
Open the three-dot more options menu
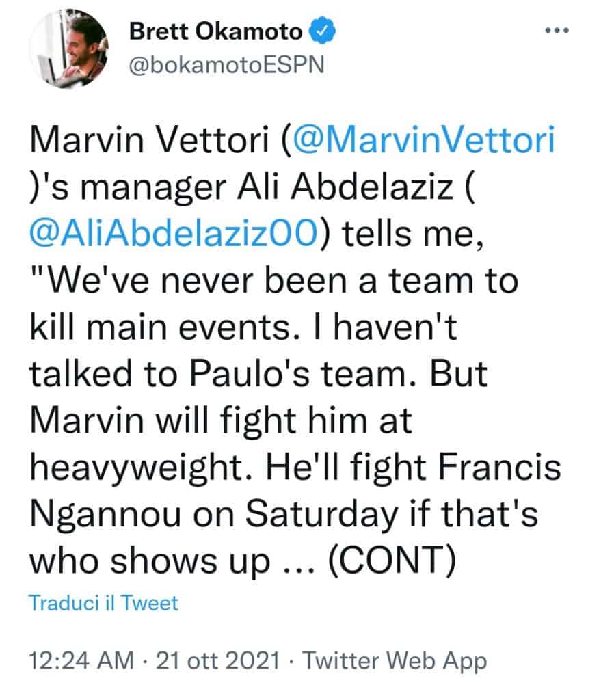557,31
